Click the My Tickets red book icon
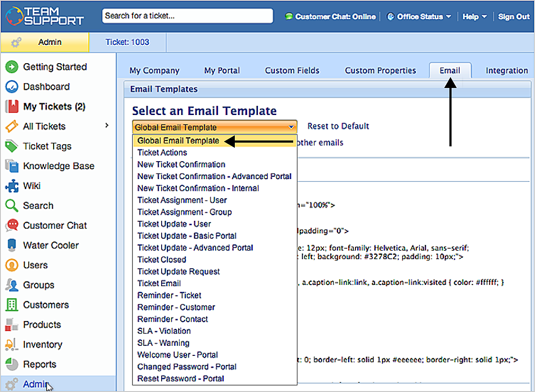The height and width of the screenshot is (392, 535). 11,107
